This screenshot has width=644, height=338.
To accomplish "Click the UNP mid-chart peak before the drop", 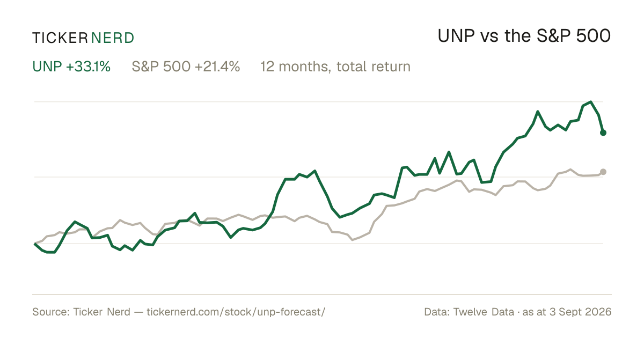I will coord(315,171).
